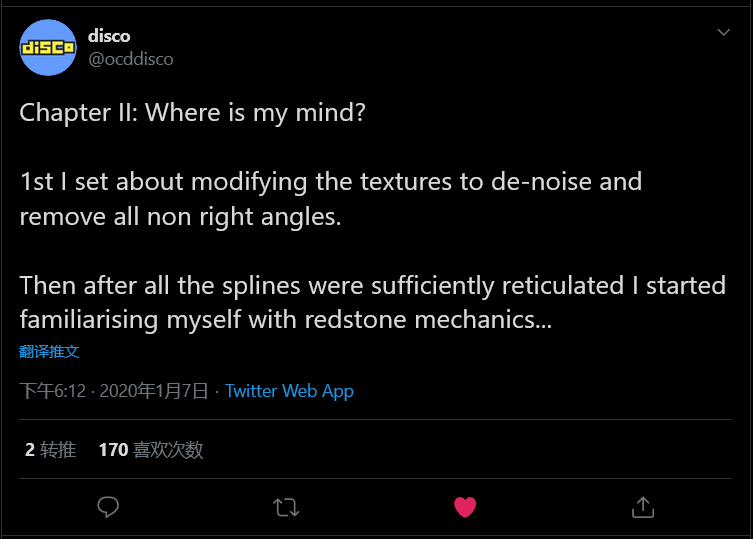Click the retweet arrows icon
Screen dimensions: 753x539
click(x=286, y=507)
